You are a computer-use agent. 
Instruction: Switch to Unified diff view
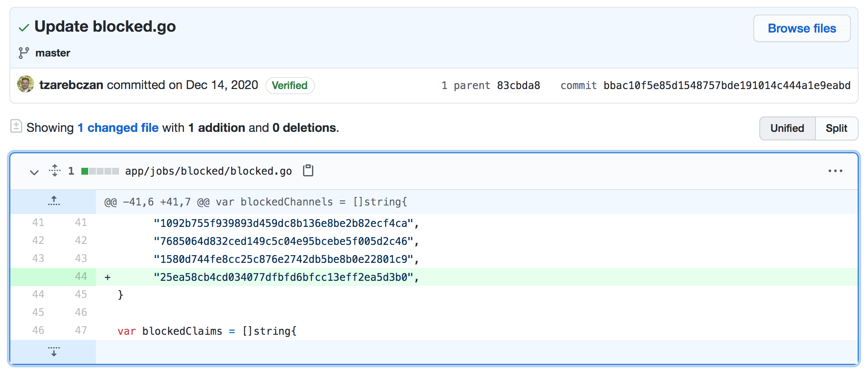pos(787,128)
